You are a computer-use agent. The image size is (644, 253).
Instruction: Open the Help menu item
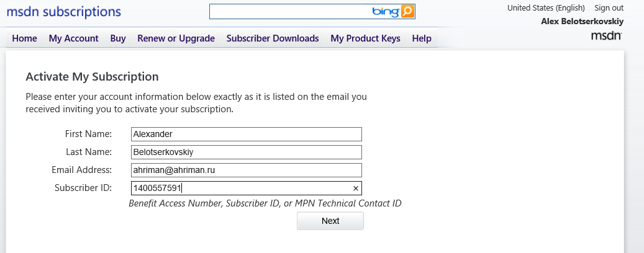[422, 38]
